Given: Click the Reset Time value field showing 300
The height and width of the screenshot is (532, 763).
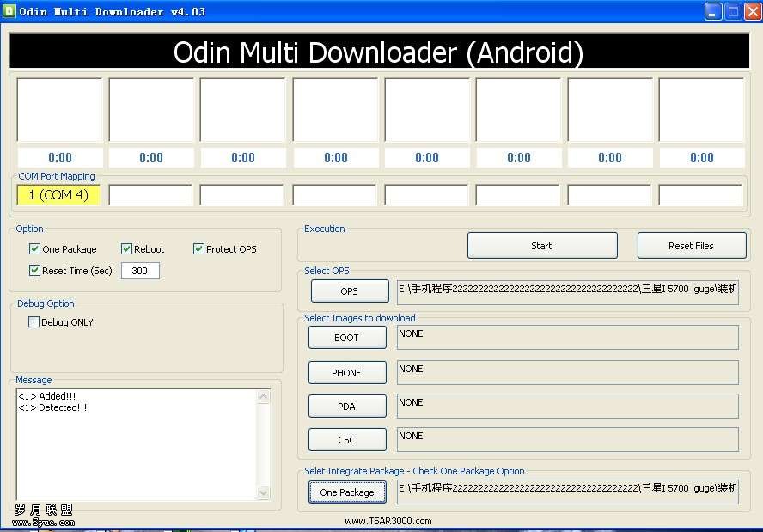Looking at the screenshot, I should tap(140, 271).
